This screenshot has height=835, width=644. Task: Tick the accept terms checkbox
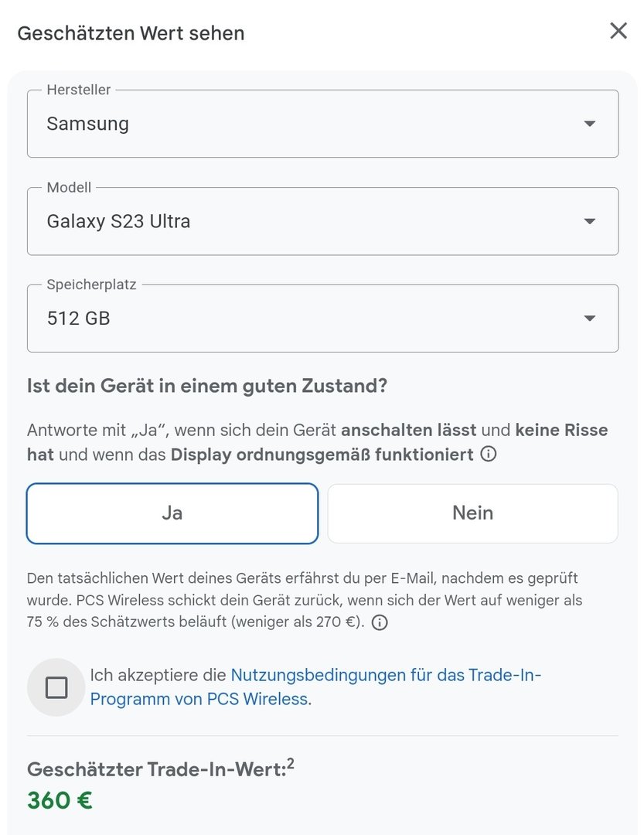point(56,687)
